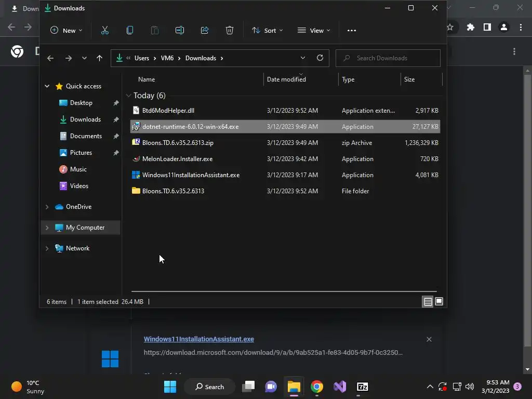
Task: Collapse the Today (6) group
Action: click(128, 96)
